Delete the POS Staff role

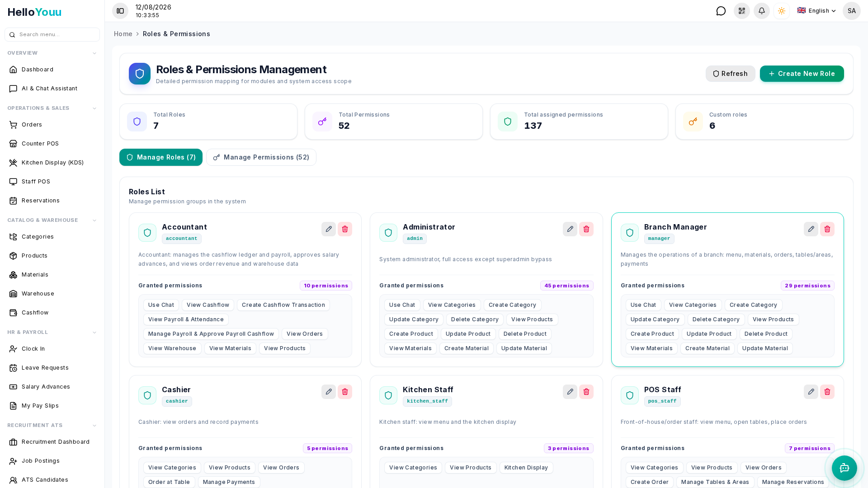click(827, 392)
